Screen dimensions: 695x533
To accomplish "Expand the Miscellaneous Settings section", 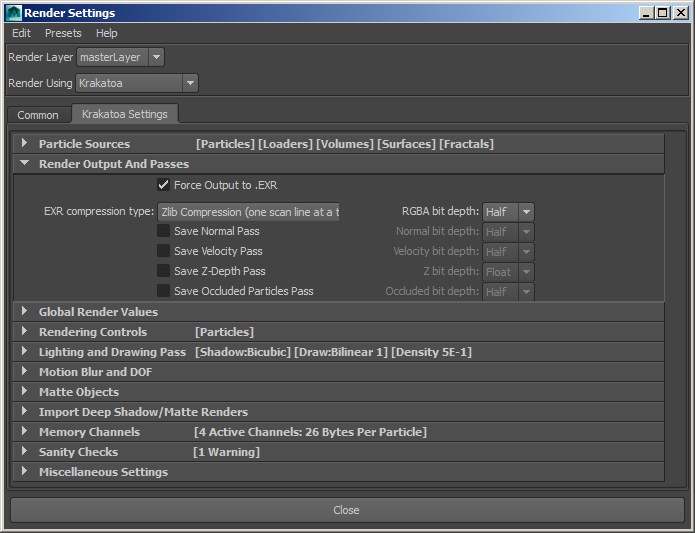I will 339,472.
